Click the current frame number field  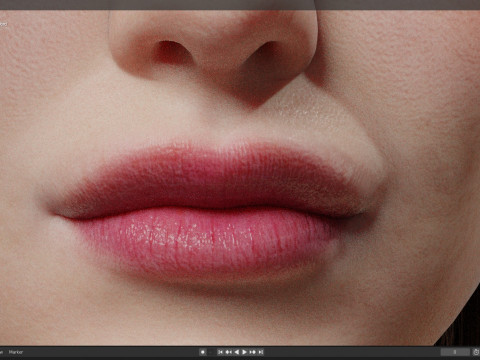455,352
